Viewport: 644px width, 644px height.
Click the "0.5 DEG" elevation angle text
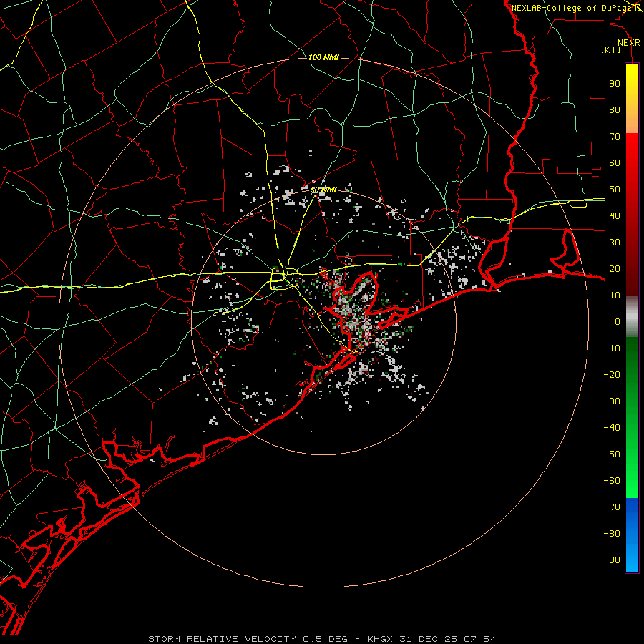pos(325,639)
